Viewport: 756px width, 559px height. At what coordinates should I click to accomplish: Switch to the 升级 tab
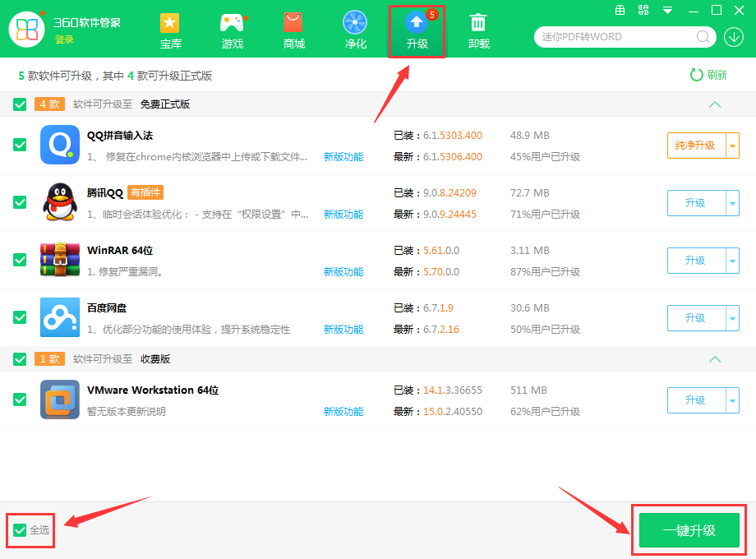click(x=417, y=30)
